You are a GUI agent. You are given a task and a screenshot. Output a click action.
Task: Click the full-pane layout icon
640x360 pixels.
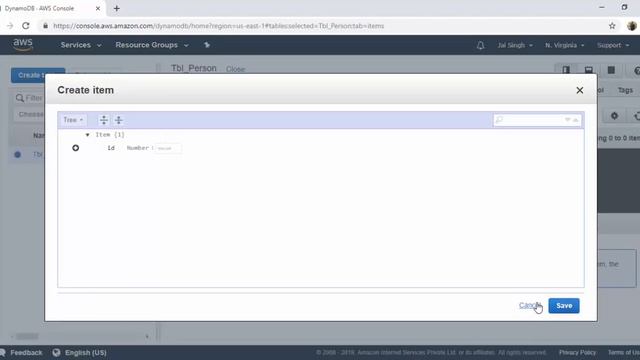tap(611, 70)
